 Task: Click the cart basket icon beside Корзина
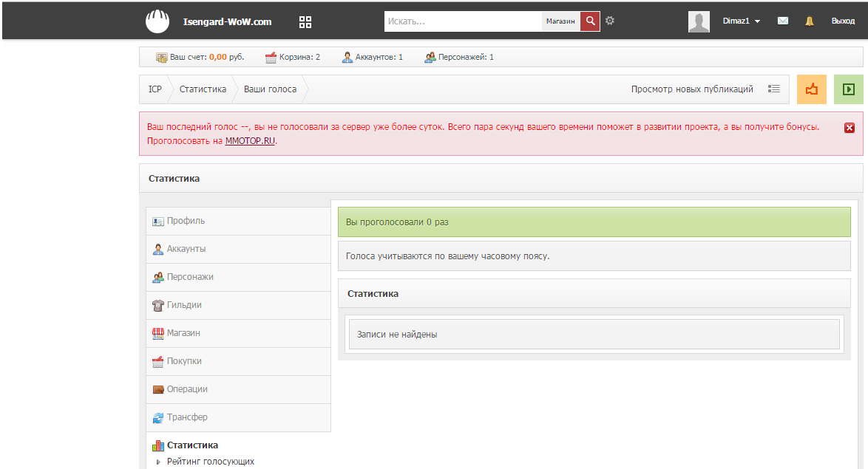271,57
